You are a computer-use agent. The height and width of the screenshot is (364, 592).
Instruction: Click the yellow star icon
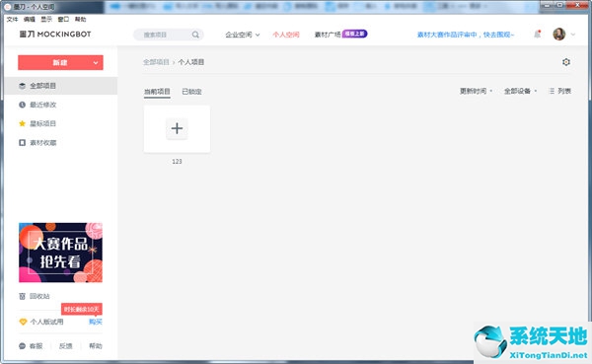pos(23,123)
